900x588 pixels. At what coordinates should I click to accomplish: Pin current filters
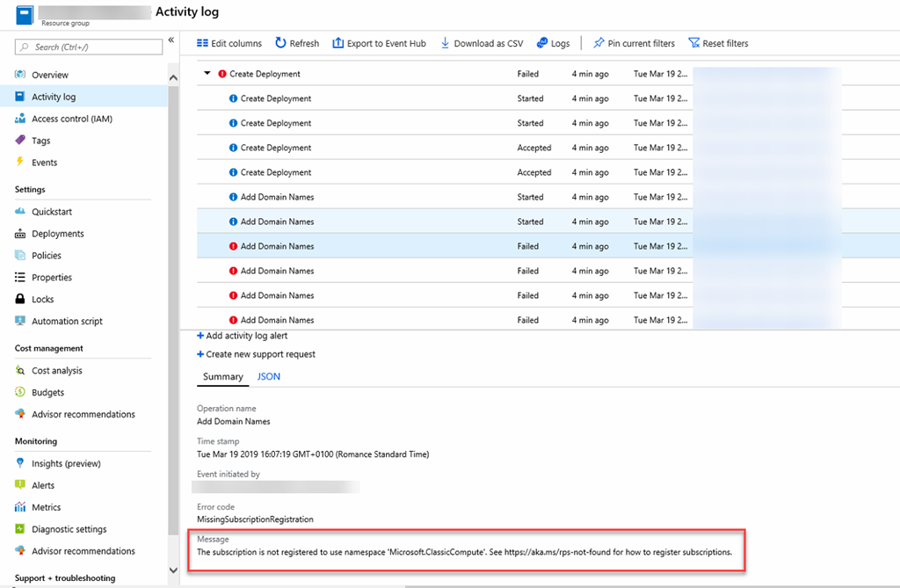coord(634,43)
